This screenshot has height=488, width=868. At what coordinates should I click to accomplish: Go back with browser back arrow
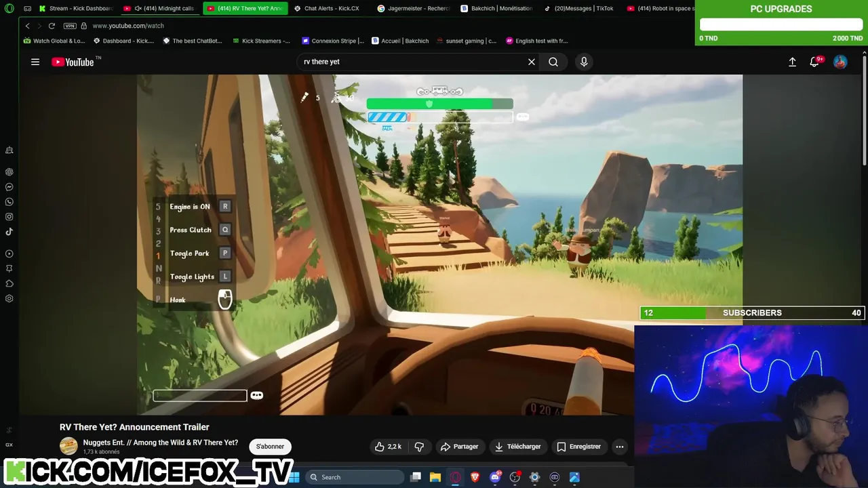click(27, 26)
